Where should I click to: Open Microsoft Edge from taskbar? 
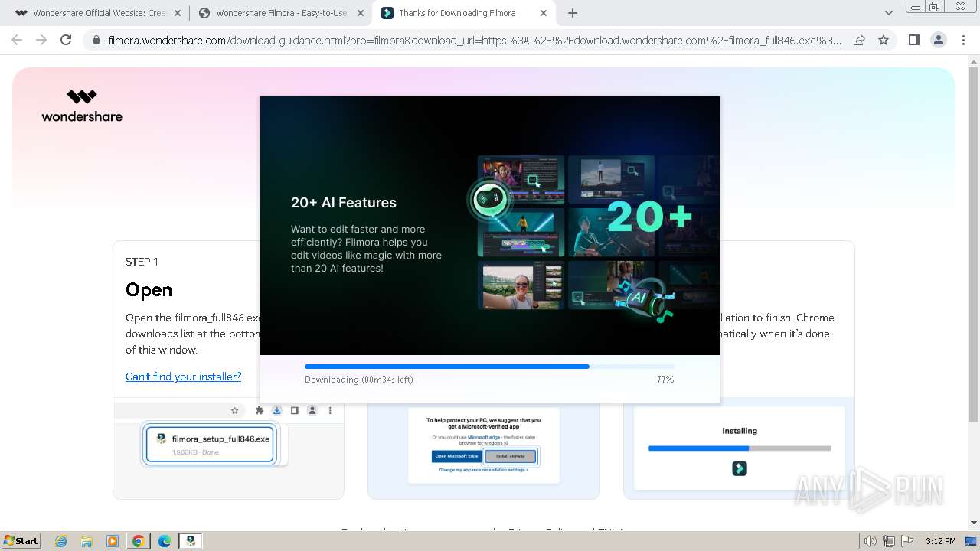tap(165, 541)
